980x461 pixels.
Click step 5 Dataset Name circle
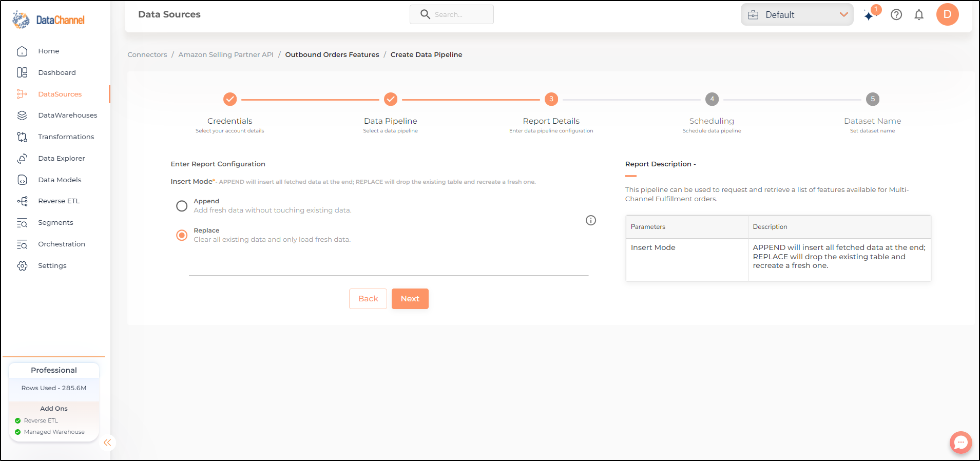873,99
